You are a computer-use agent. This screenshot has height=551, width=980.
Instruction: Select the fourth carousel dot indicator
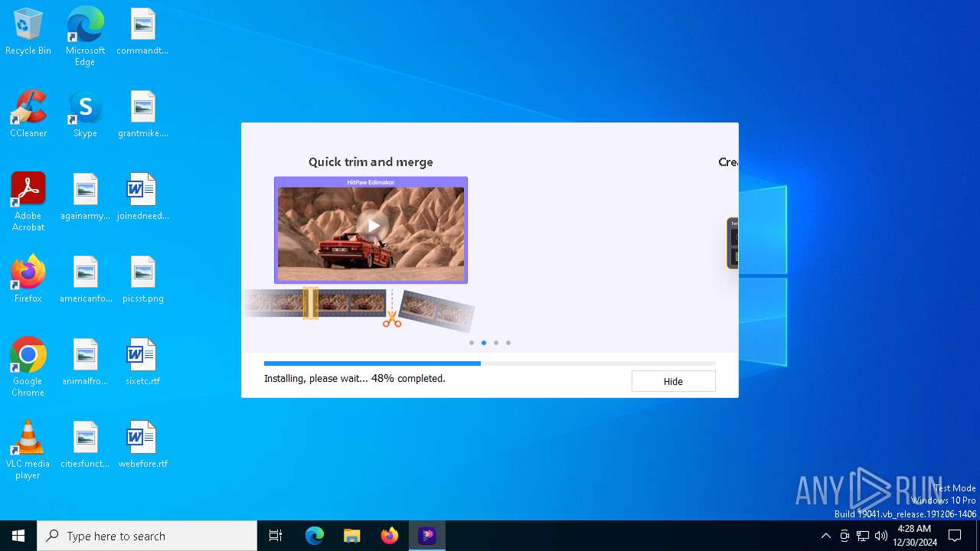tap(508, 343)
